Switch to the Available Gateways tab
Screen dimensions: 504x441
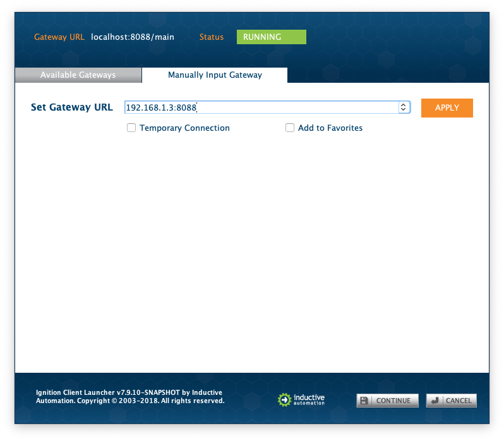click(x=78, y=75)
